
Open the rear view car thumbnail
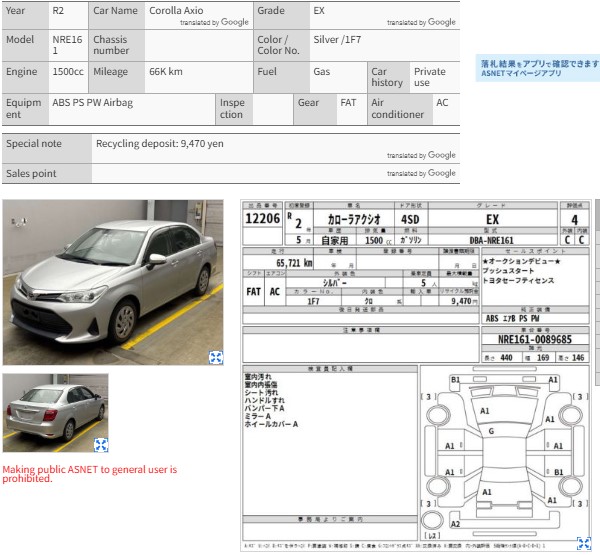click(x=55, y=413)
